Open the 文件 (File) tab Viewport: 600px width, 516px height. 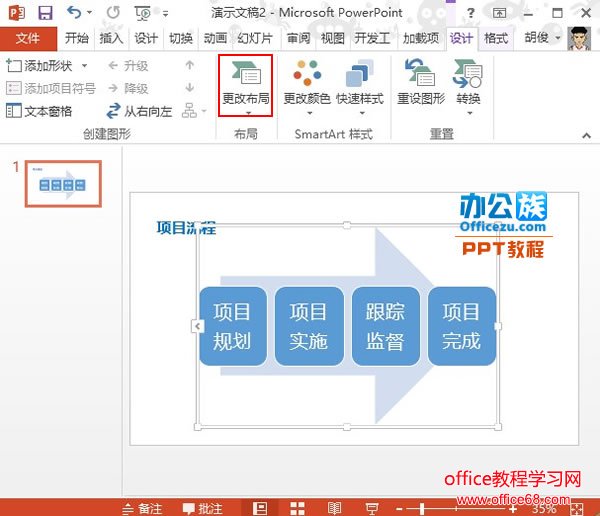(28, 38)
